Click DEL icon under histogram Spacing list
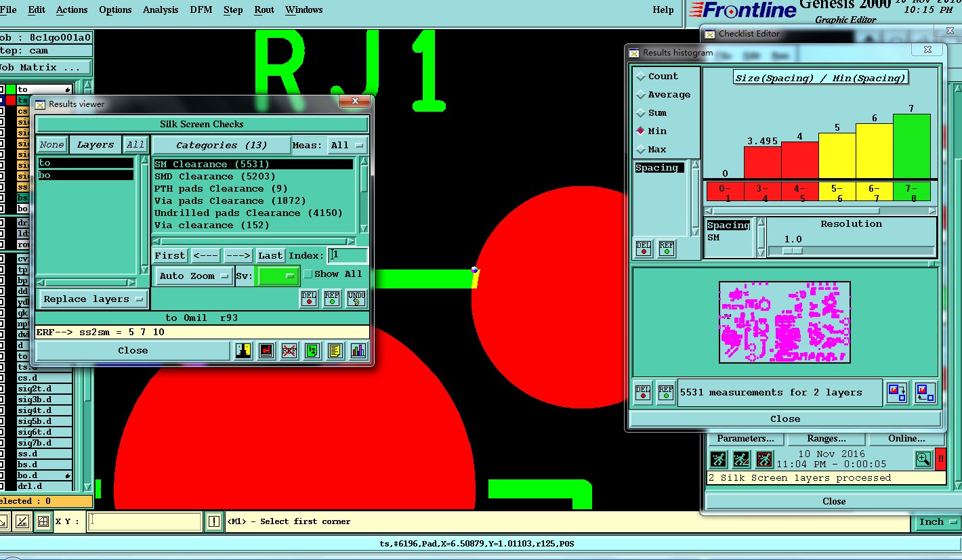Viewport: 962px width, 560px height. coord(644,249)
